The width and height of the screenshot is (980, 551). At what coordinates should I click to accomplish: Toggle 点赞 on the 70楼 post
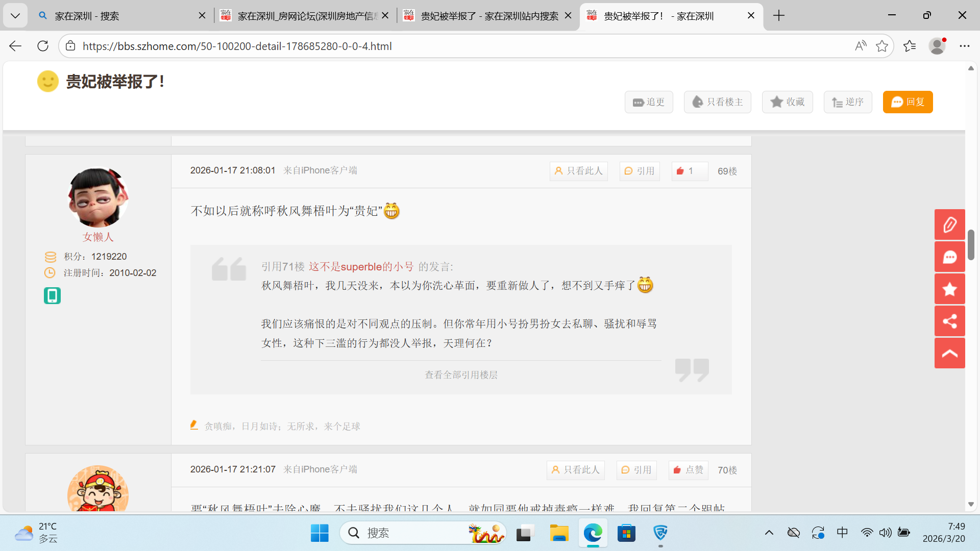pos(688,470)
